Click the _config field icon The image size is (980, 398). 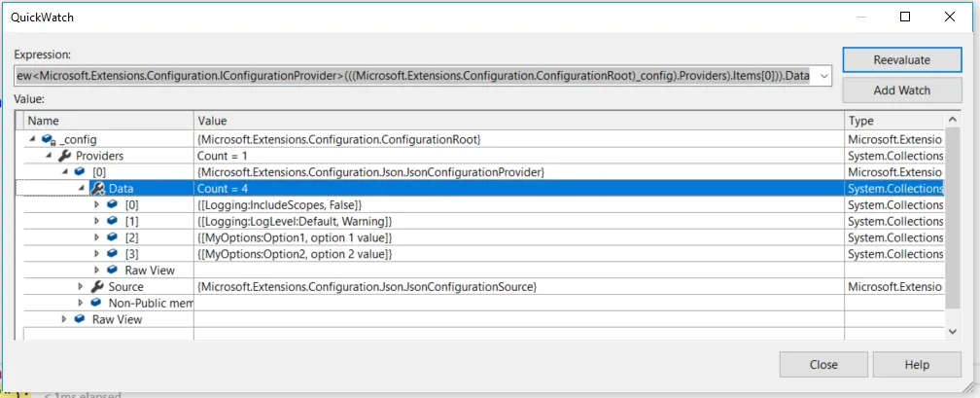point(47,139)
